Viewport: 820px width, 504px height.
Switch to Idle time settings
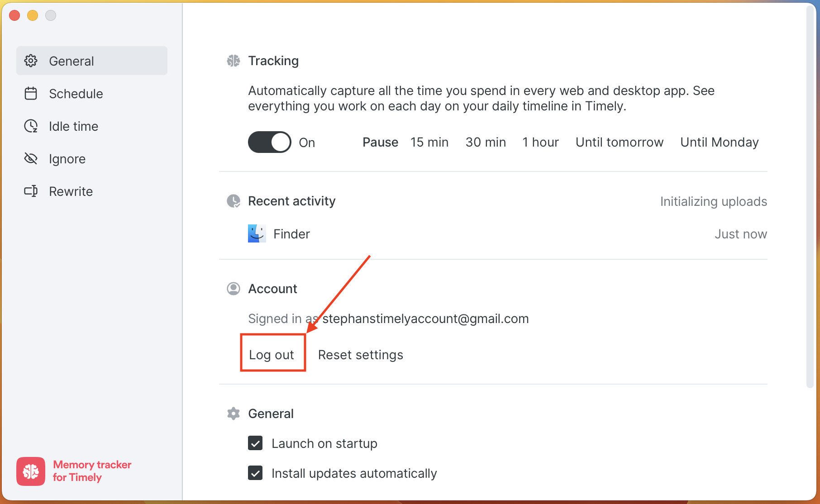(73, 126)
